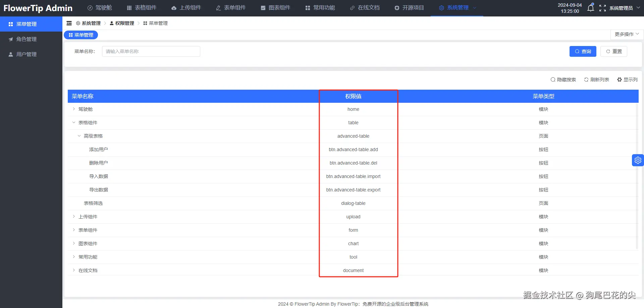
Task: Click 查询 search button
Action: pyautogui.click(x=583, y=51)
